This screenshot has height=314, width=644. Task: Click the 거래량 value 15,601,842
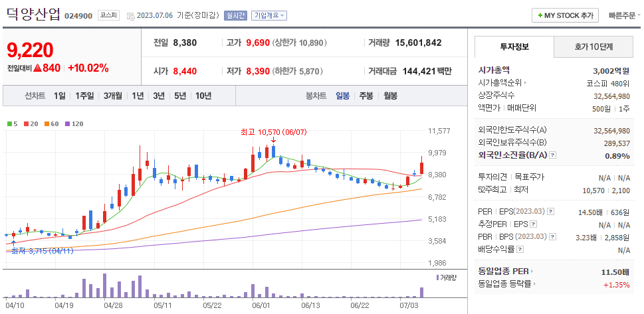tap(418, 42)
